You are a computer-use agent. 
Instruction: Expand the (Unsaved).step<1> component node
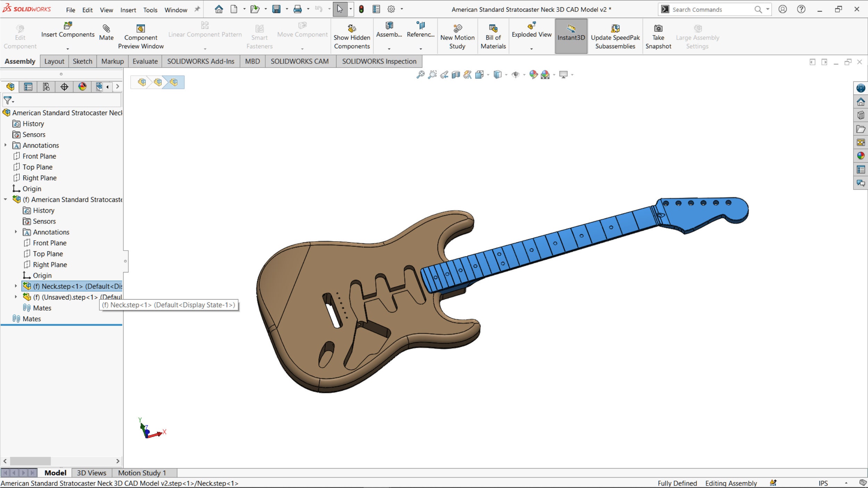point(16,297)
